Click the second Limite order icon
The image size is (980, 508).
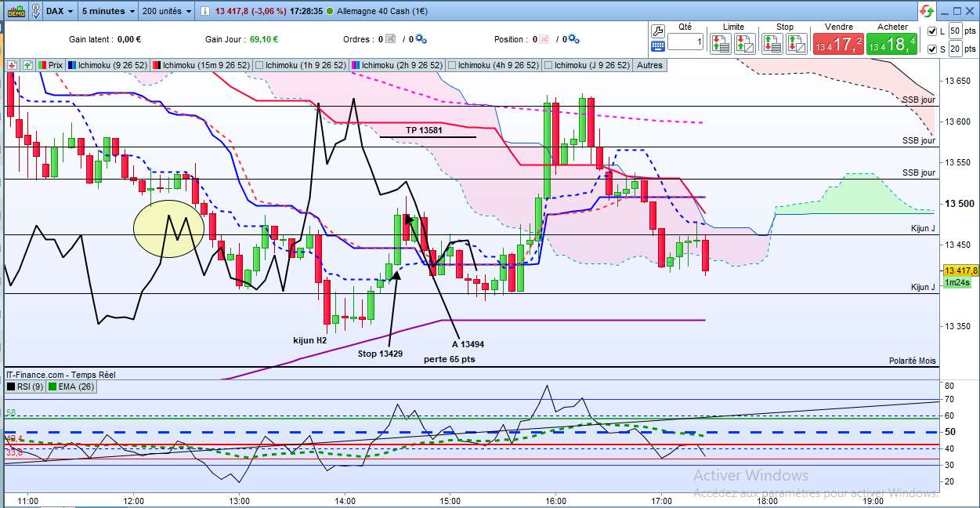pyautogui.click(x=745, y=44)
